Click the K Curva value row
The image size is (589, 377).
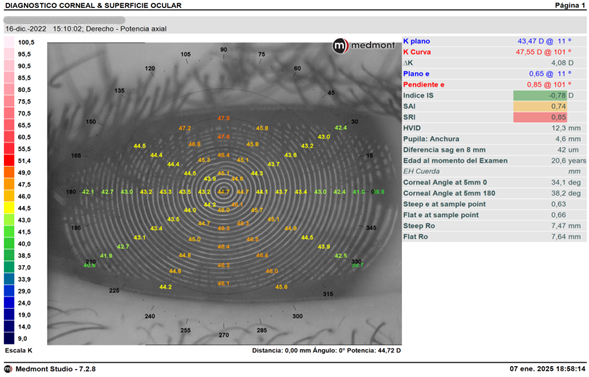pyautogui.click(x=494, y=52)
